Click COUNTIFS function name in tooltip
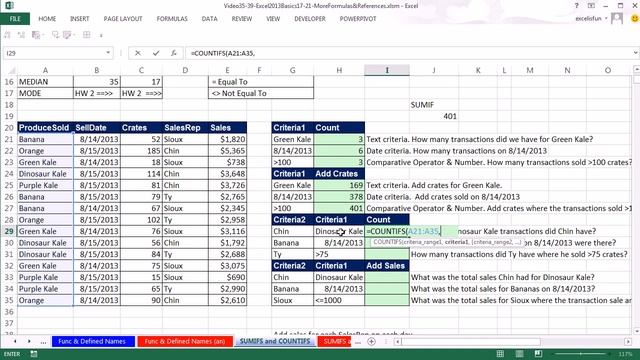This screenshot has height=360, width=640. click(x=386, y=242)
